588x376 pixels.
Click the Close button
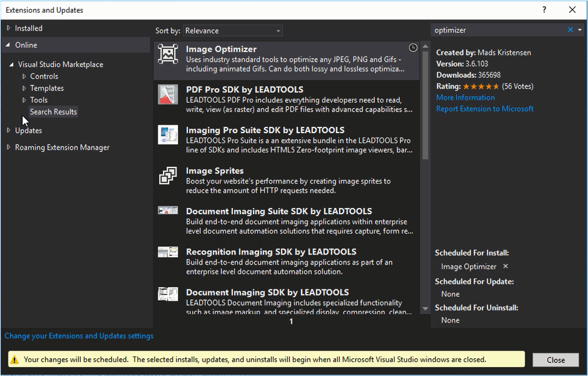pyautogui.click(x=555, y=360)
